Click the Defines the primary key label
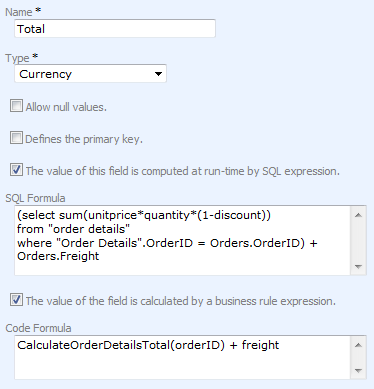 84,139
